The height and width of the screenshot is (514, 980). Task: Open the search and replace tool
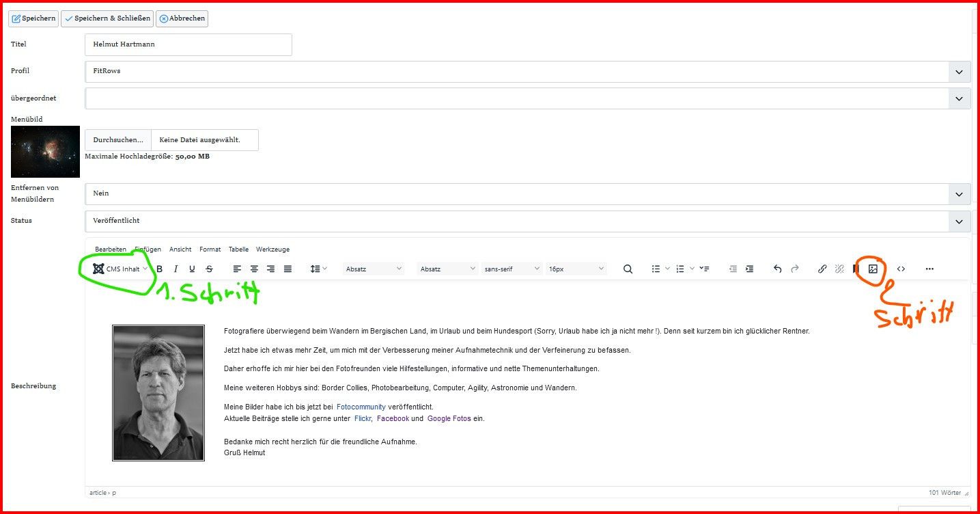coord(628,269)
